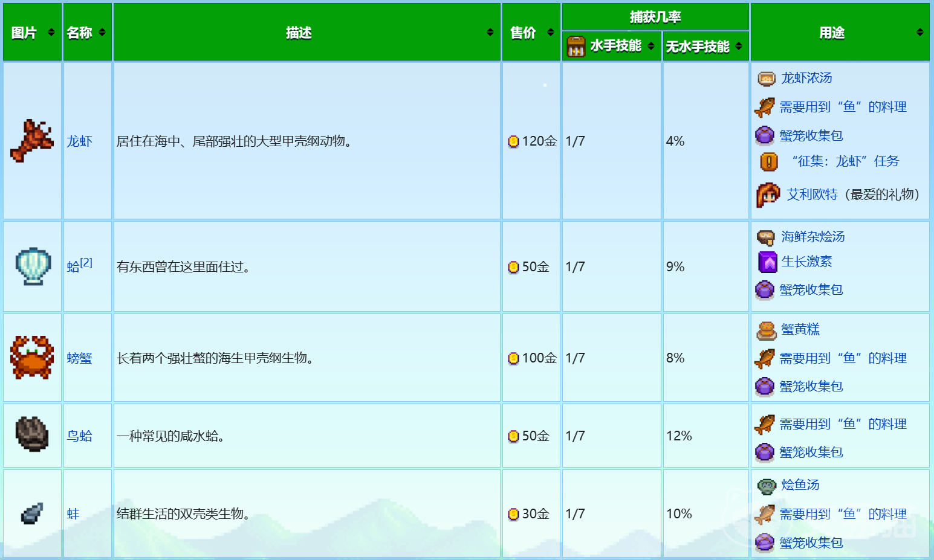Viewport: 934px width, 560px height.
Task: Open 需要用到"鱼"的料理 link in 鸟蛤 row
Action: coord(843,424)
